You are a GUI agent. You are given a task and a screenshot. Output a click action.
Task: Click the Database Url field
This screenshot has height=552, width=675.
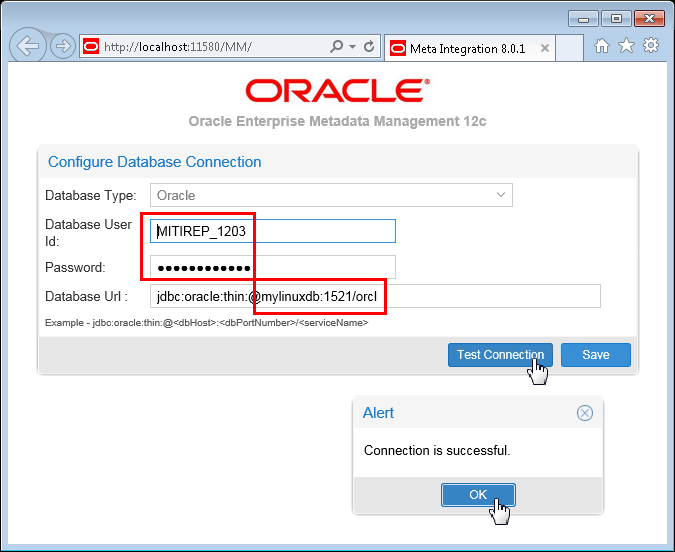[375, 296]
